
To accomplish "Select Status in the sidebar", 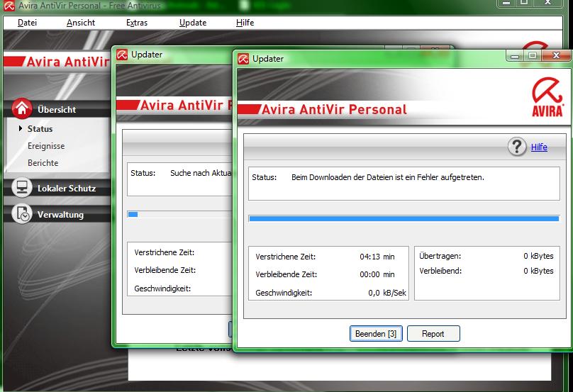I will tap(40, 129).
